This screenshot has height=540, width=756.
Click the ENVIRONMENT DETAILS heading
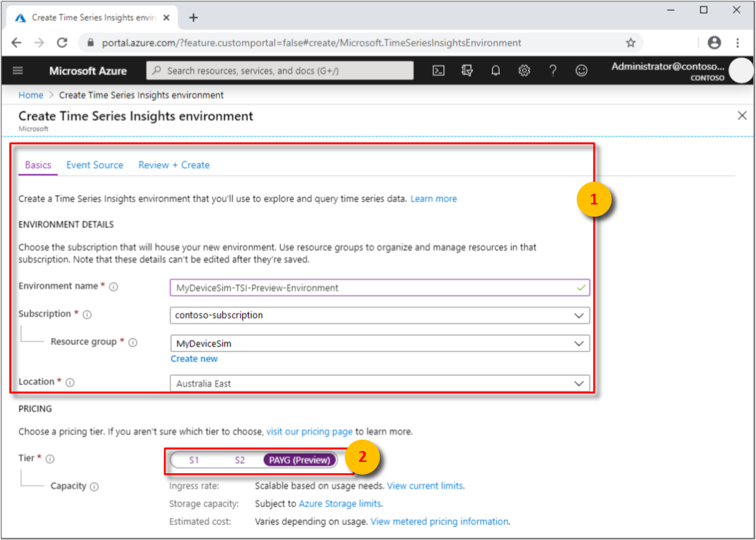(x=66, y=224)
